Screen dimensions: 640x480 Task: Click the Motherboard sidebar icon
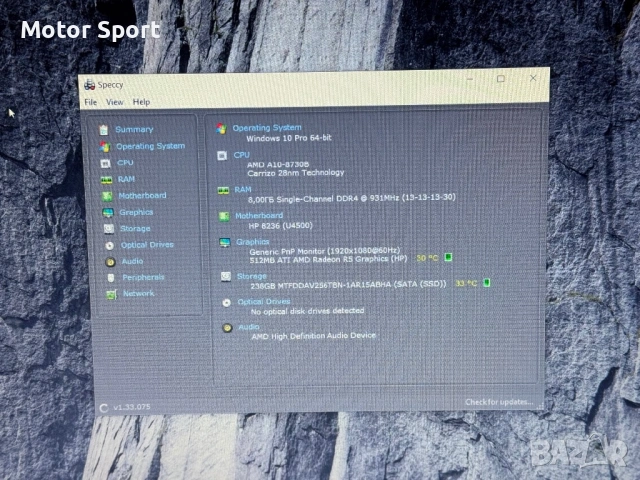pos(107,196)
